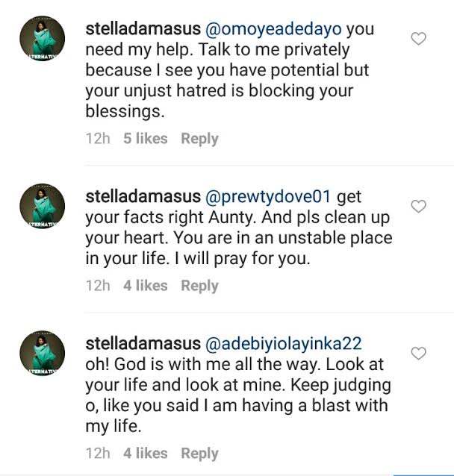
Task: Show the 4 likes on the @adebiyiolayinka22 comment
Action: pyautogui.click(x=146, y=454)
